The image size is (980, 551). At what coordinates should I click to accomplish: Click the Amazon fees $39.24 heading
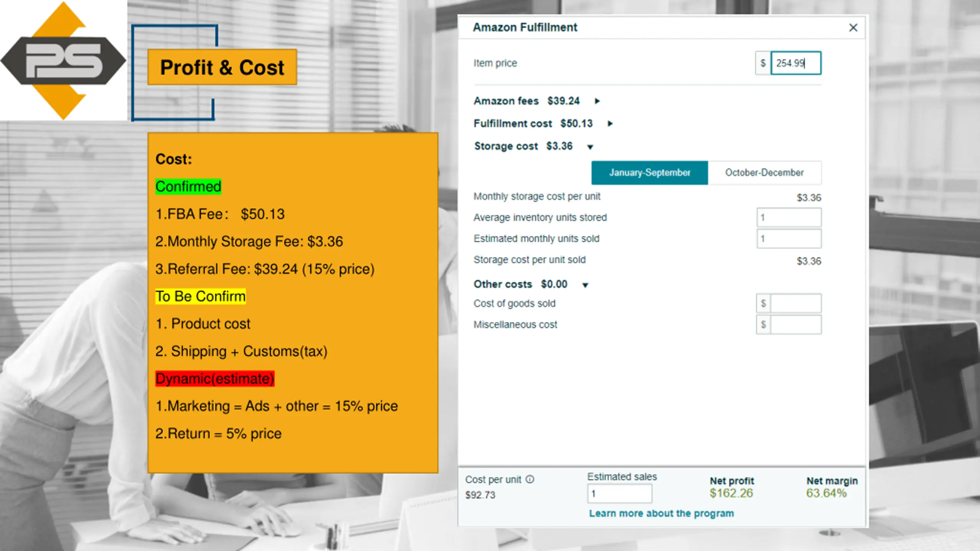[x=527, y=101]
